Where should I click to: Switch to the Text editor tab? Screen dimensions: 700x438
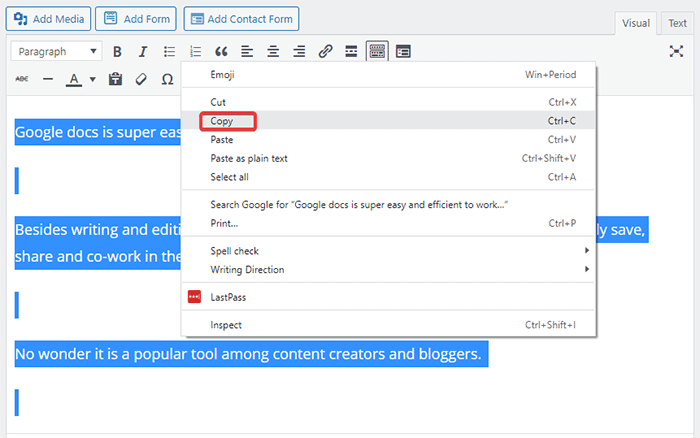click(x=677, y=23)
